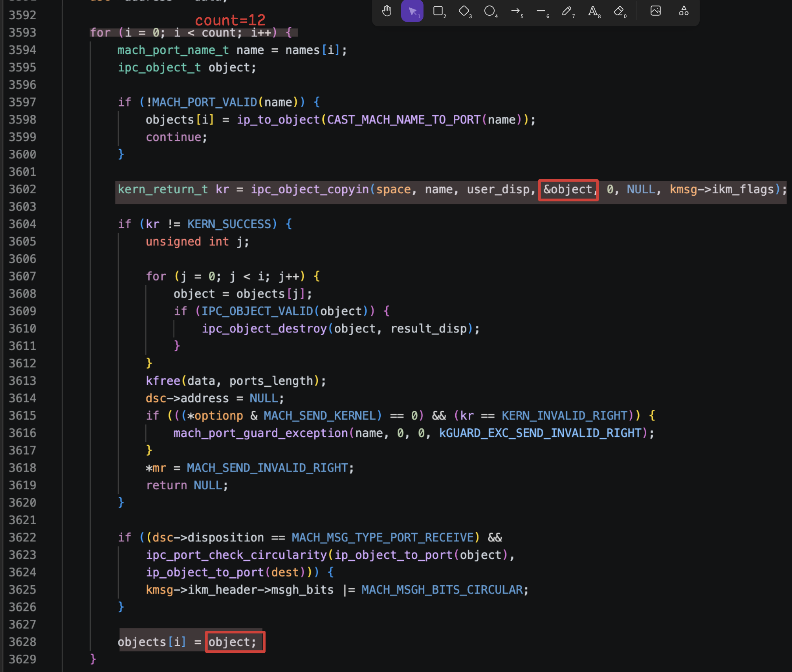Click line number 3619
This screenshot has width=792, height=672.
22,485
